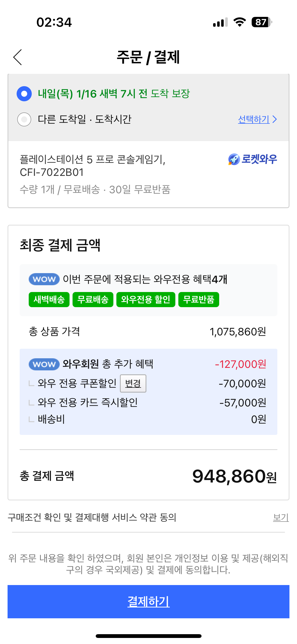Tap the battery indicator showing 87
297x644 pixels.
tap(261, 22)
